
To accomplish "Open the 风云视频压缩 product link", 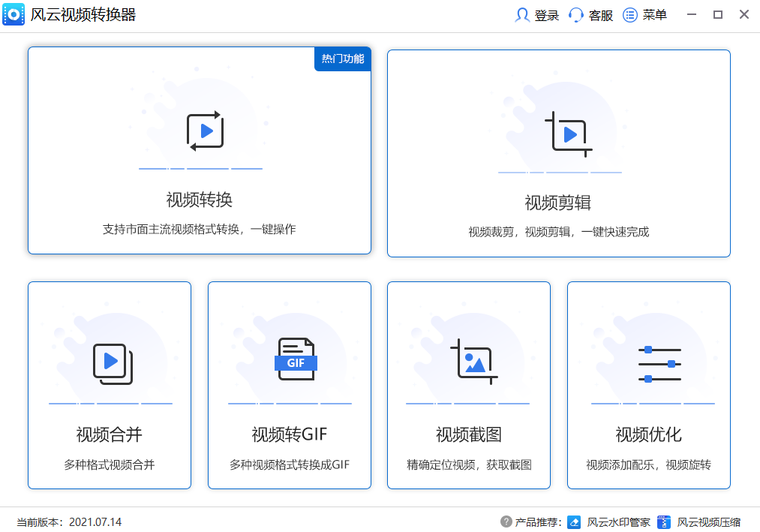I will click(709, 522).
